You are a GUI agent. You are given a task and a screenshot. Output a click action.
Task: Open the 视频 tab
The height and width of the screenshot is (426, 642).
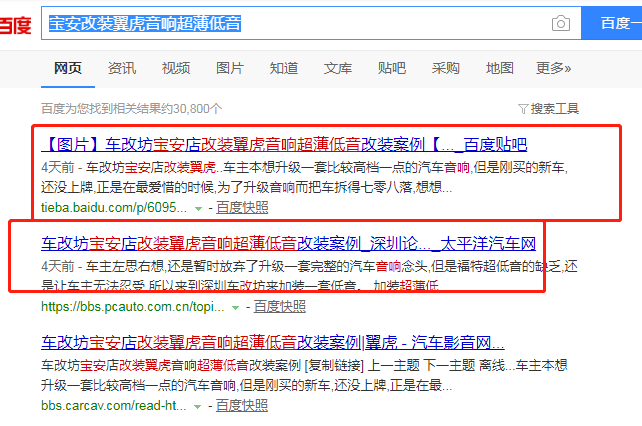[x=176, y=68]
